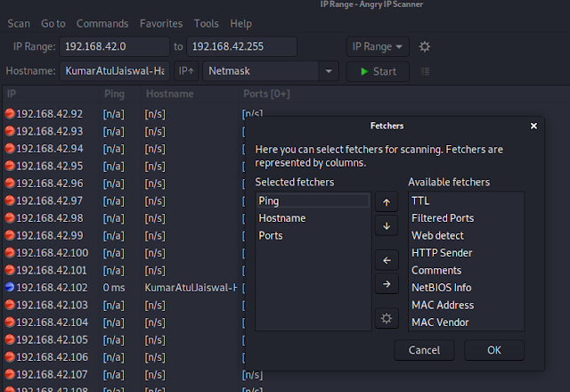Image resolution: width=570 pixels, height=392 pixels.
Task: Click the IP↑ button next to Hostname field
Action: click(186, 71)
